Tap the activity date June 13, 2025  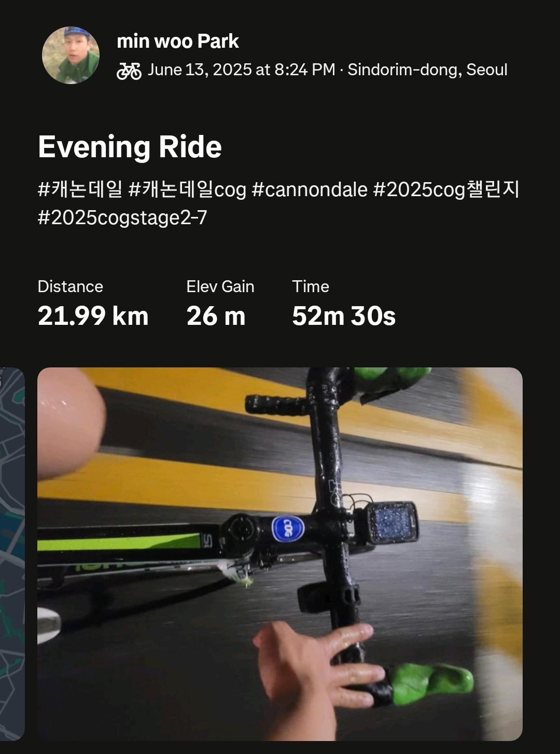(x=200, y=70)
